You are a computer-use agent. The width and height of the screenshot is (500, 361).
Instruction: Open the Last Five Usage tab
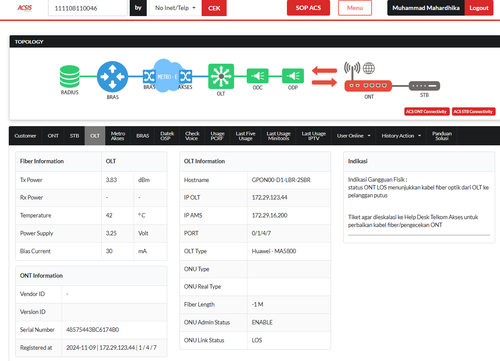click(x=246, y=136)
